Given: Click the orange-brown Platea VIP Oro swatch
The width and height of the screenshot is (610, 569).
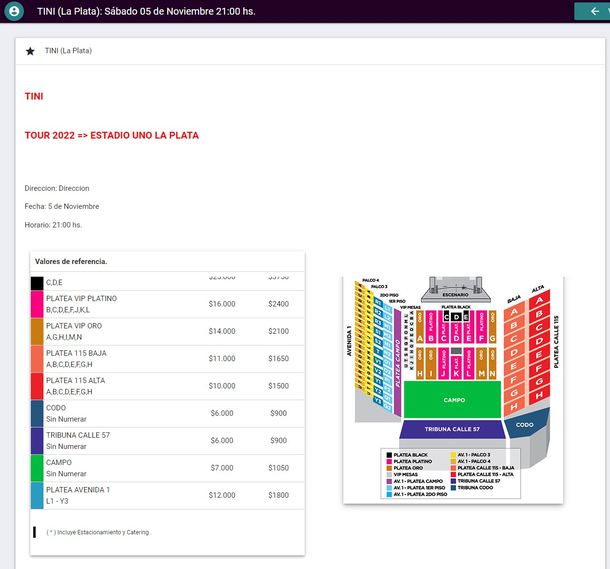Looking at the screenshot, I should pos(37,331).
